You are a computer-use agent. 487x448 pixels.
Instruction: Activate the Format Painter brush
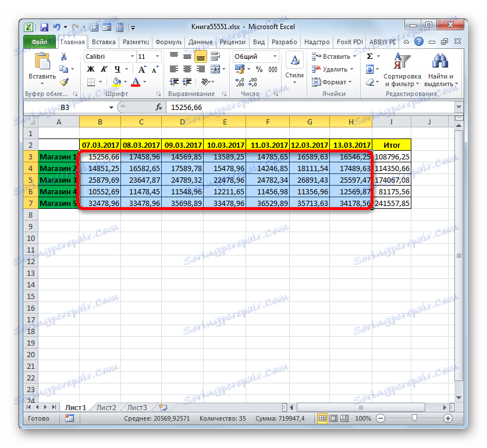tap(64, 81)
